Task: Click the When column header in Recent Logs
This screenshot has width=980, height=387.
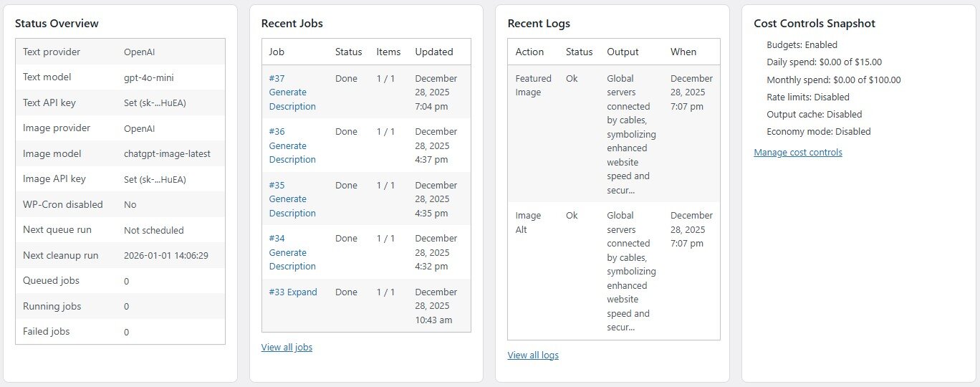Action: tap(683, 52)
